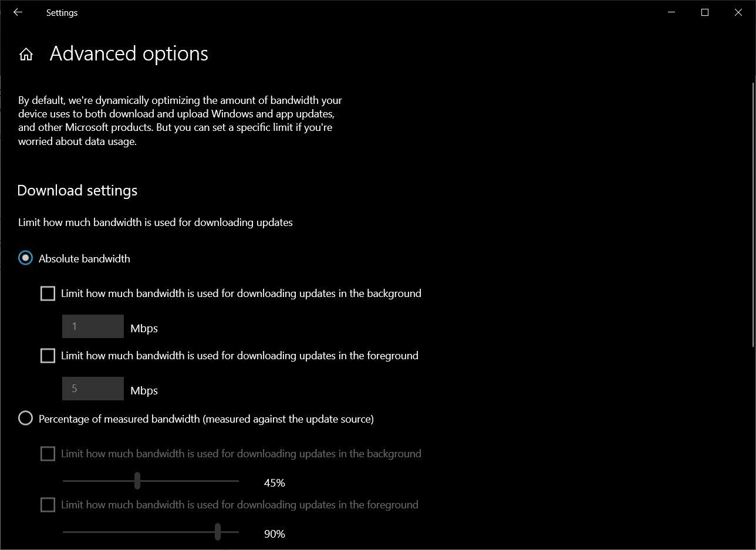The image size is (756, 550).
Task: Click the Download settings section heading
Action: [x=77, y=191]
